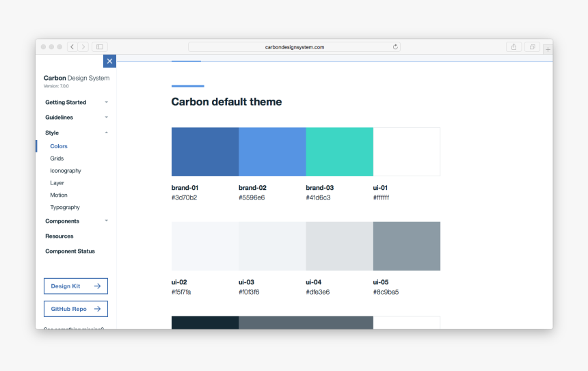588x371 pixels.
Task: Open the Component Status page
Action: point(70,251)
